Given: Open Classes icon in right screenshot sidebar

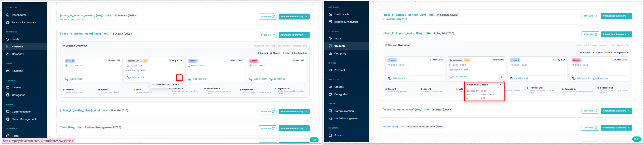Looking at the screenshot, I should (330, 87).
